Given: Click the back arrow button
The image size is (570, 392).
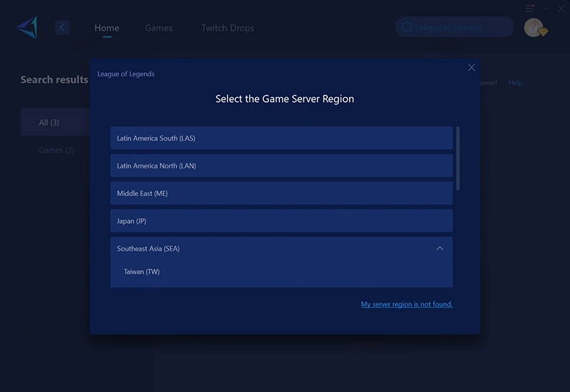Looking at the screenshot, I should click(63, 27).
